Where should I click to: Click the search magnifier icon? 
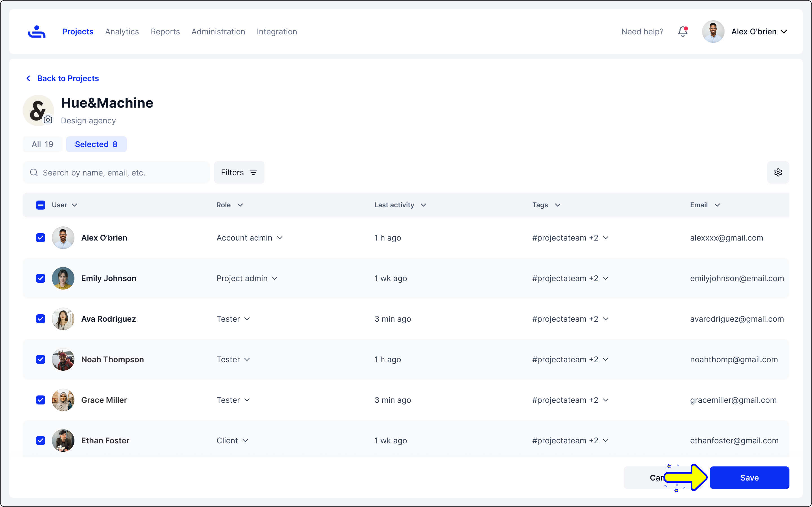tap(34, 172)
